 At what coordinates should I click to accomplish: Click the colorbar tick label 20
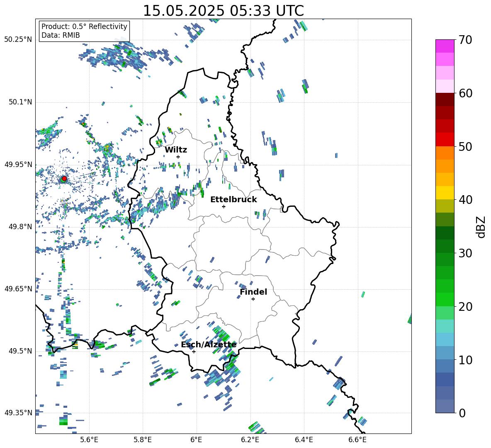[x=465, y=307]
